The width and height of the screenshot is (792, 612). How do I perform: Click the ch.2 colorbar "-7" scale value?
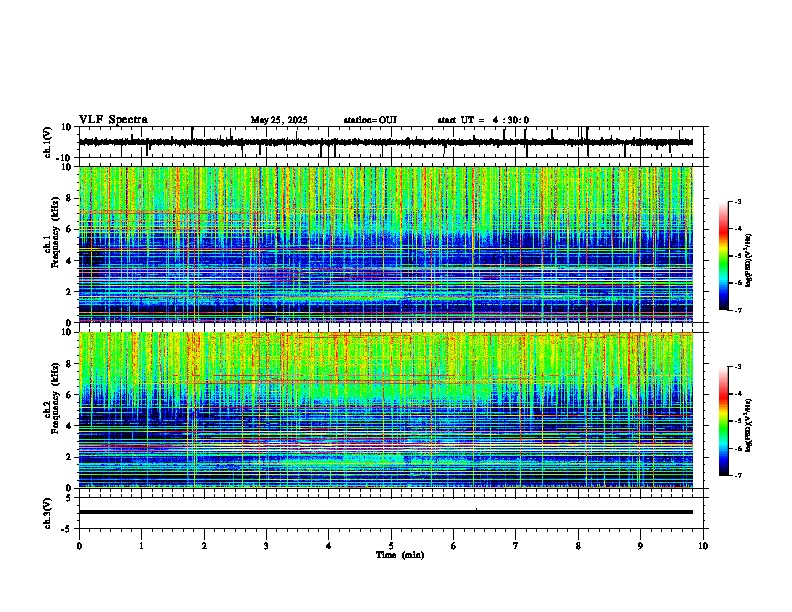[738, 476]
